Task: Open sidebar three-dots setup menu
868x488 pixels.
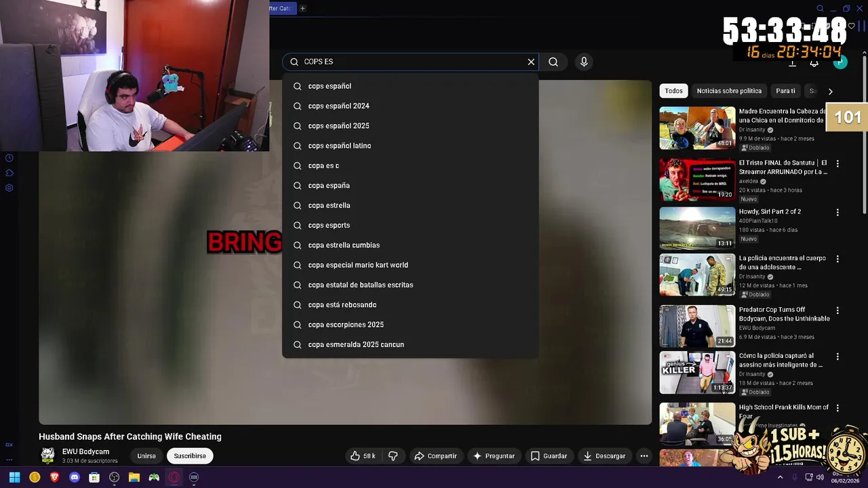Action: (x=9, y=460)
